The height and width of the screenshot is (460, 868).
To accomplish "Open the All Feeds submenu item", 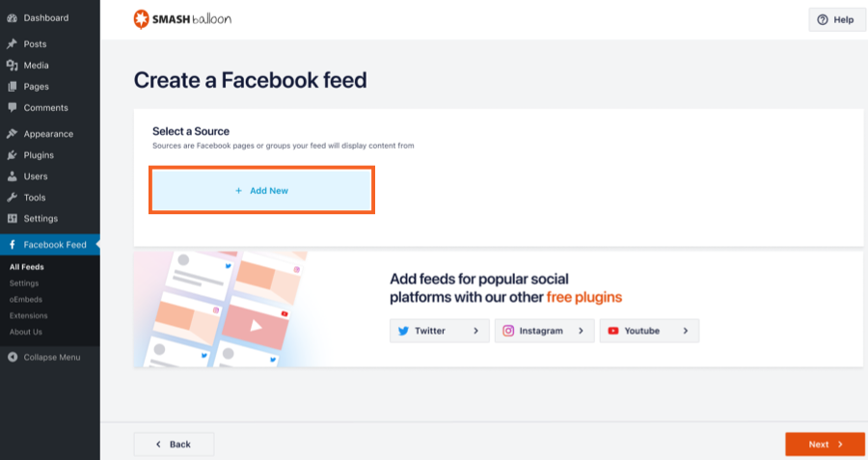I will tap(26, 267).
